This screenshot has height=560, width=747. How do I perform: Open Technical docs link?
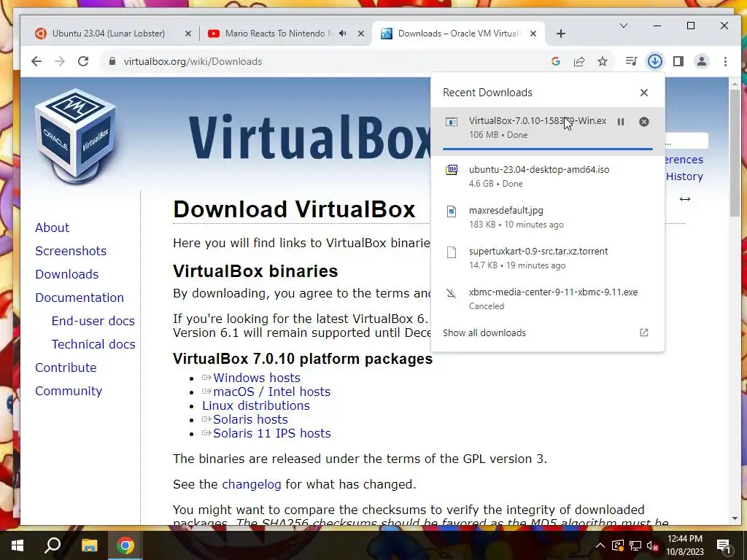pyautogui.click(x=93, y=344)
